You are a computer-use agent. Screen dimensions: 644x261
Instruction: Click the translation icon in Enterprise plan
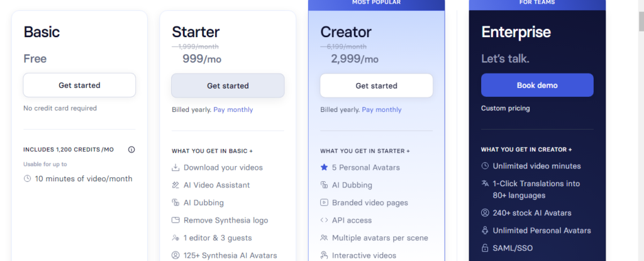click(x=485, y=184)
